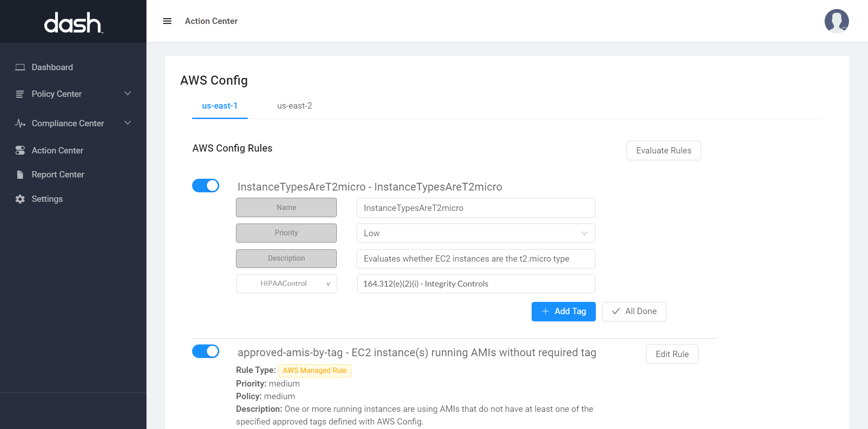This screenshot has width=868, height=429.
Task: Click the Integrity Controls tag value field
Action: coord(476,284)
